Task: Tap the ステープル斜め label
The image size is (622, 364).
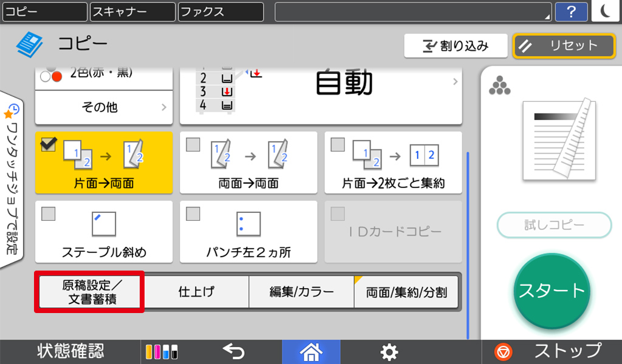Action: tap(104, 252)
